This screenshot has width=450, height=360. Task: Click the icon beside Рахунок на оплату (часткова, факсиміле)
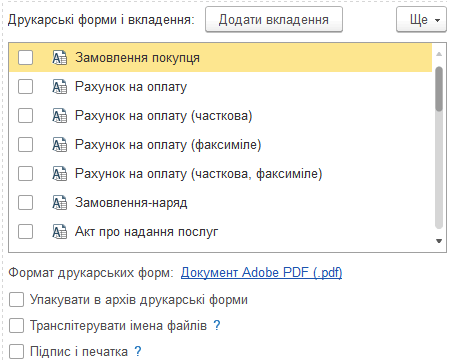tap(60, 174)
